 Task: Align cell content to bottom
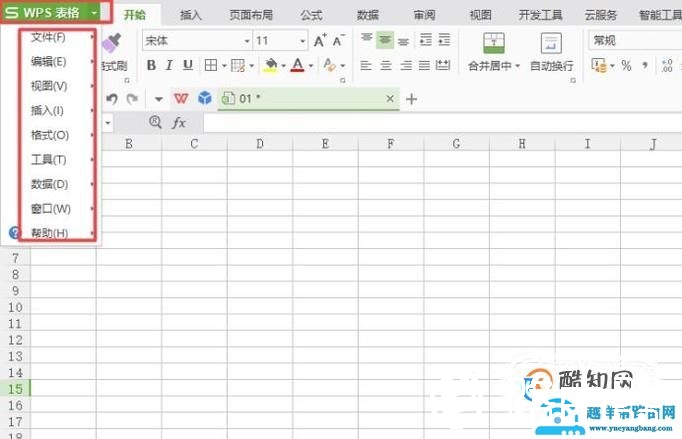[403, 41]
